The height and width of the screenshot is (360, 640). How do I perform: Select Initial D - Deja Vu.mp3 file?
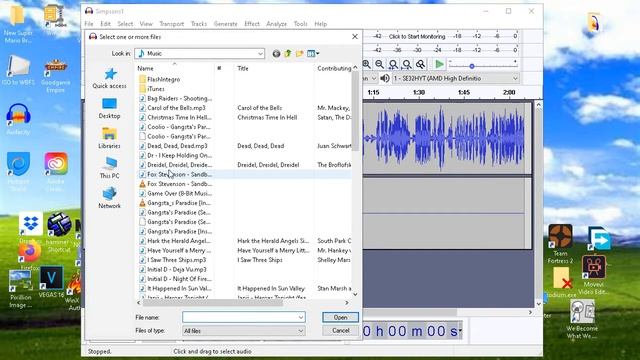point(176,269)
